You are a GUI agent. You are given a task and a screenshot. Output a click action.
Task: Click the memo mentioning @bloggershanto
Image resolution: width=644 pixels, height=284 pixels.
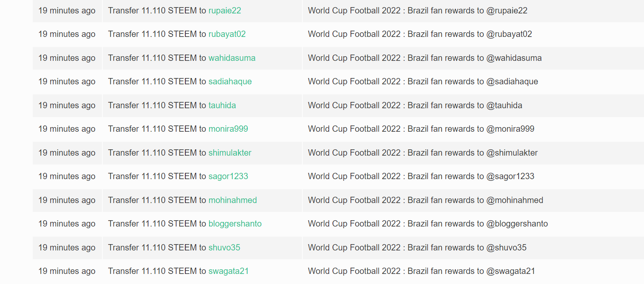coord(428,224)
